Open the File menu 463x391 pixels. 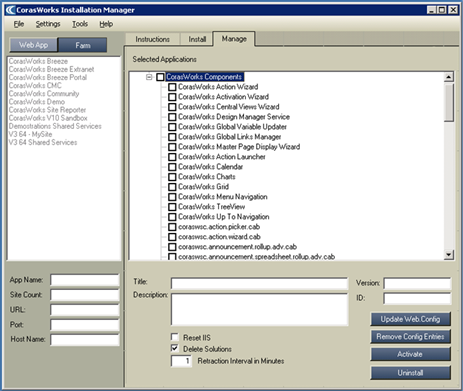[x=19, y=24]
